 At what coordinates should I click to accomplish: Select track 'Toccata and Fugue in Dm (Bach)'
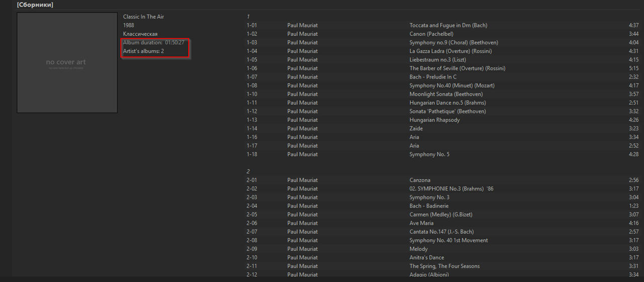click(x=443, y=25)
